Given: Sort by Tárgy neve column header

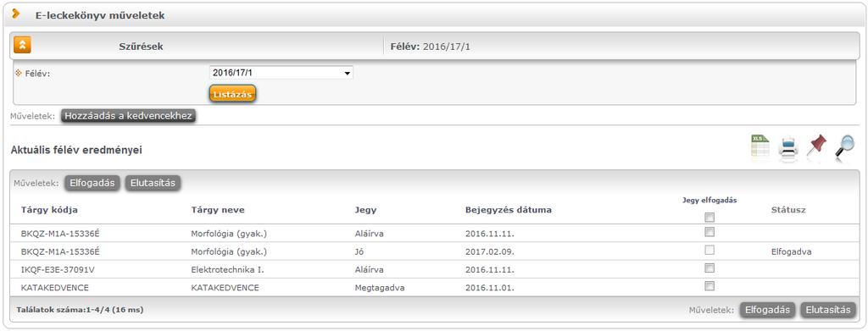Looking at the screenshot, I should [x=218, y=210].
